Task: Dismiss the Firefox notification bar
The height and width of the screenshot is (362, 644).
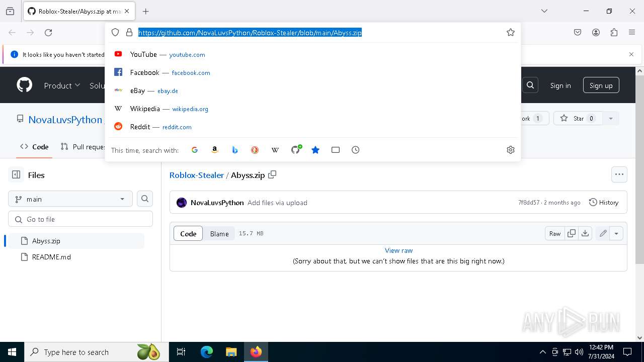Action: (631, 54)
